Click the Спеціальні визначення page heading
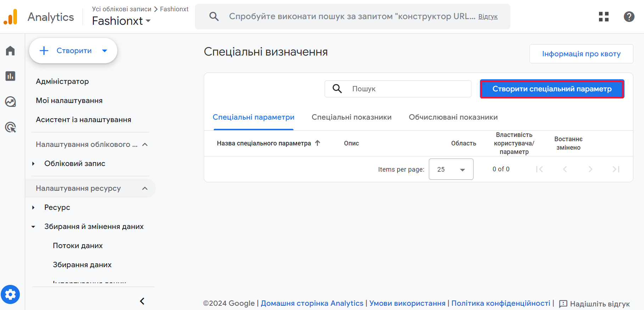This screenshot has height=310, width=644. tap(266, 52)
